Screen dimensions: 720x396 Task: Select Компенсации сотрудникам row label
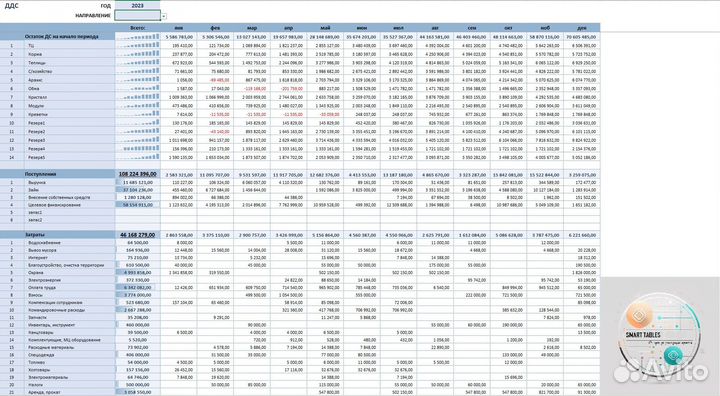(56, 302)
